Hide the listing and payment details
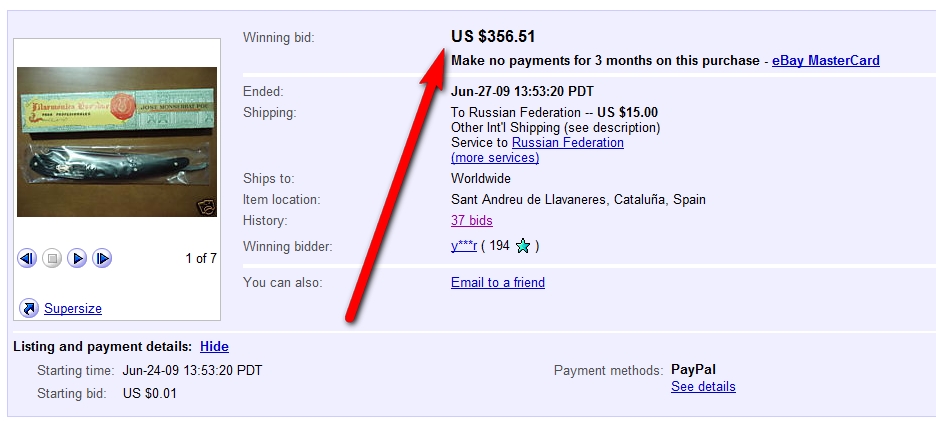The width and height of the screenshot is (936, 423). click(x=214, y=347)
